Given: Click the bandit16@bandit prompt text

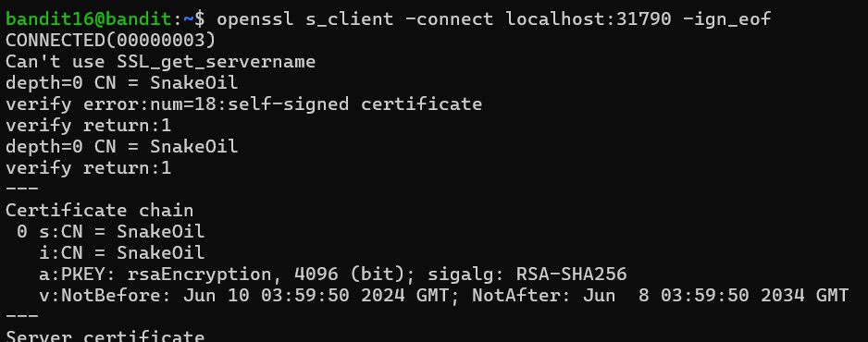Looking at the screenshot, I should [89, 19].
